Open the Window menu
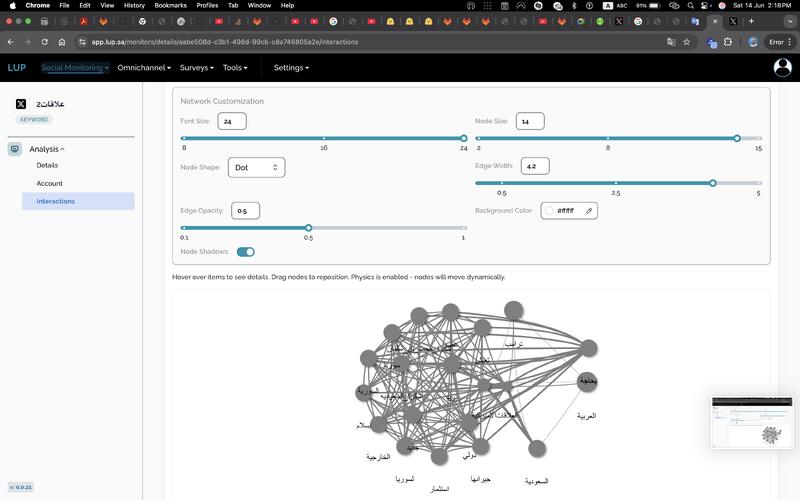Screen dimensions: 800x500 (x=259, y=6)
